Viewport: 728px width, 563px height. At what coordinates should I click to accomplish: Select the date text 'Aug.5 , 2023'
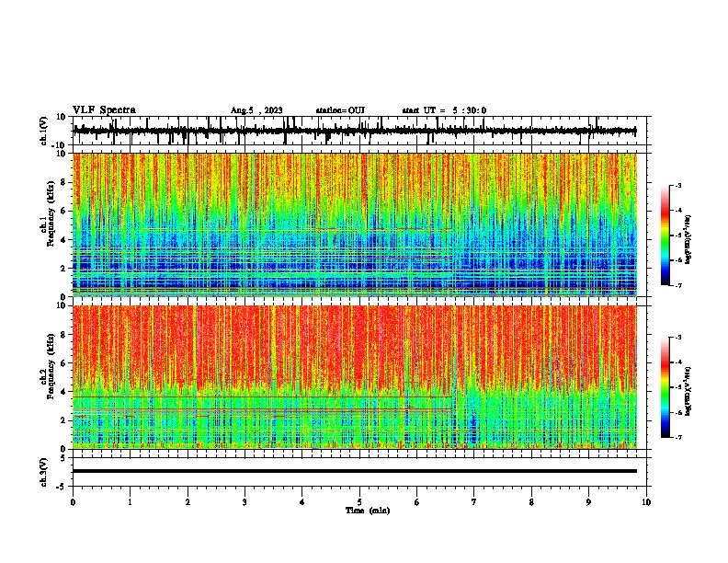tap(256, 110)
